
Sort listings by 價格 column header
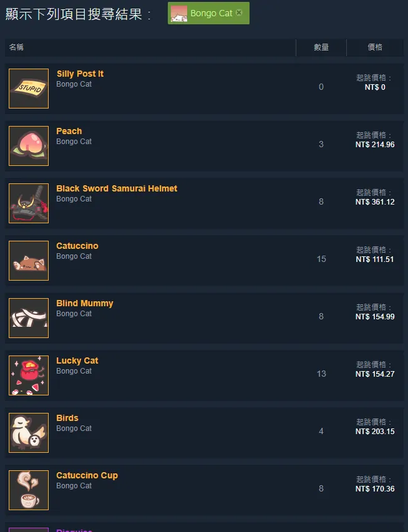point(375,47)
